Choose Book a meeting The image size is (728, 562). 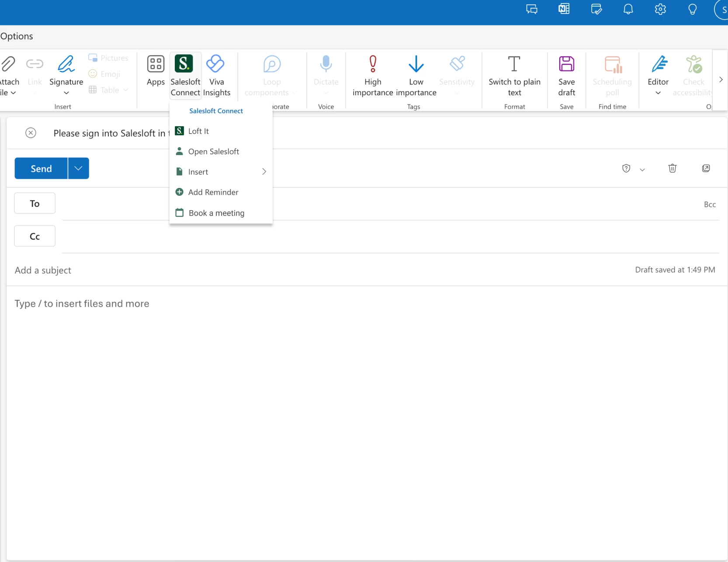[221, 213]
